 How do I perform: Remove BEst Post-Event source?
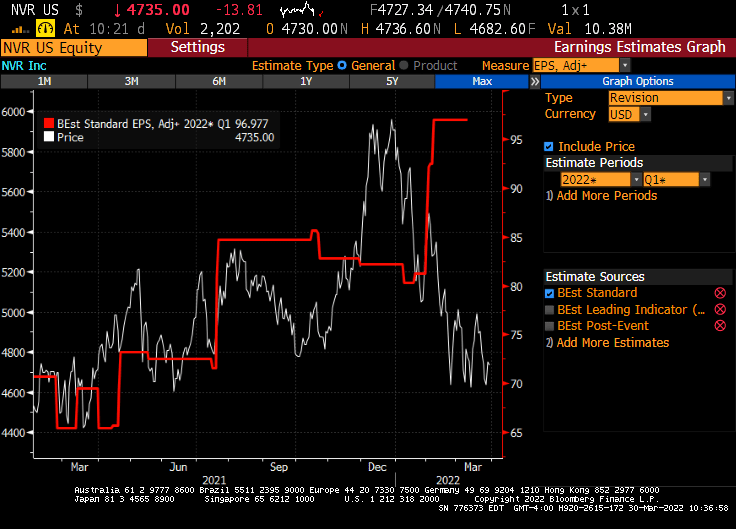coord(719,326)
